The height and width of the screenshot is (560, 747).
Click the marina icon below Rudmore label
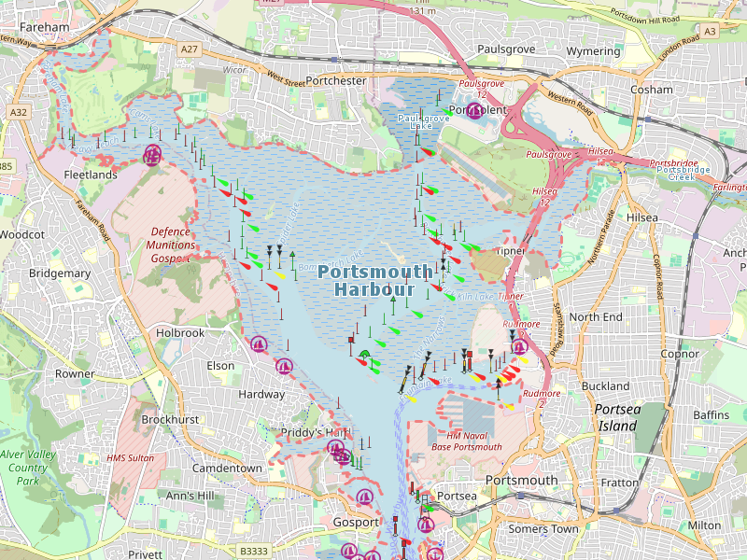[x=520, y=345]
